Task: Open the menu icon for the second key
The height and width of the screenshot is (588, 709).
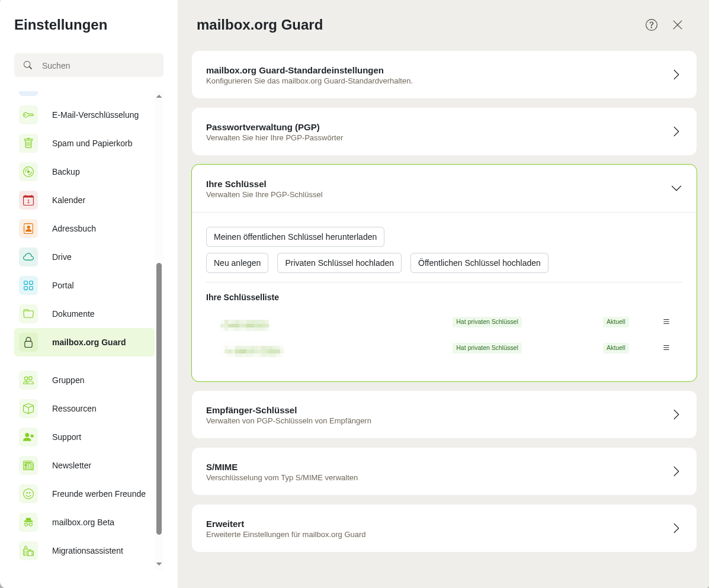Action: (666, 348)
